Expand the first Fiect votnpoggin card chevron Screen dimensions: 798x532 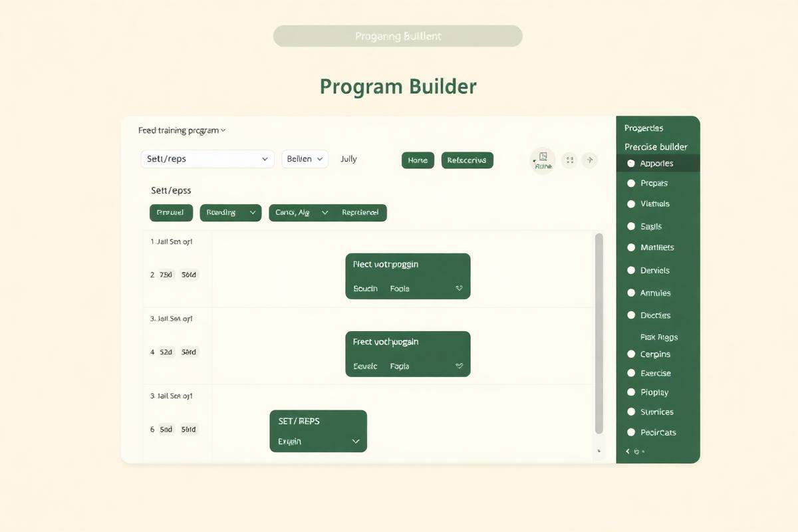pyautogui.click(x=459, y=289)
